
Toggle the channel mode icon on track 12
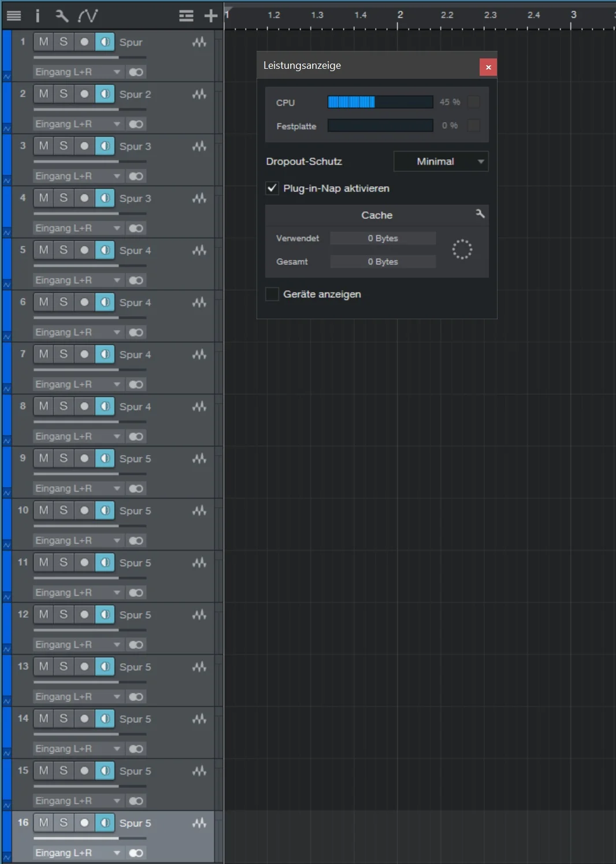click(x=136, y=645)
